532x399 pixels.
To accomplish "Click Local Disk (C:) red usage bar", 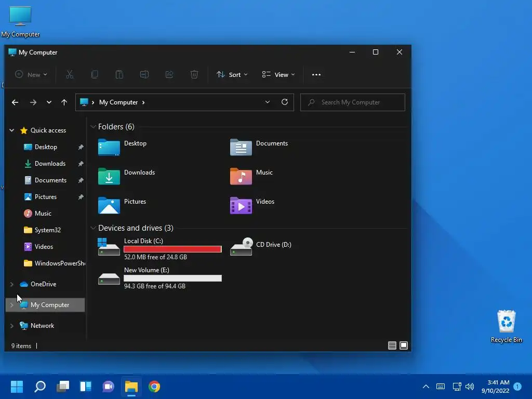I will pyautogui.click(x=172, y=249).
